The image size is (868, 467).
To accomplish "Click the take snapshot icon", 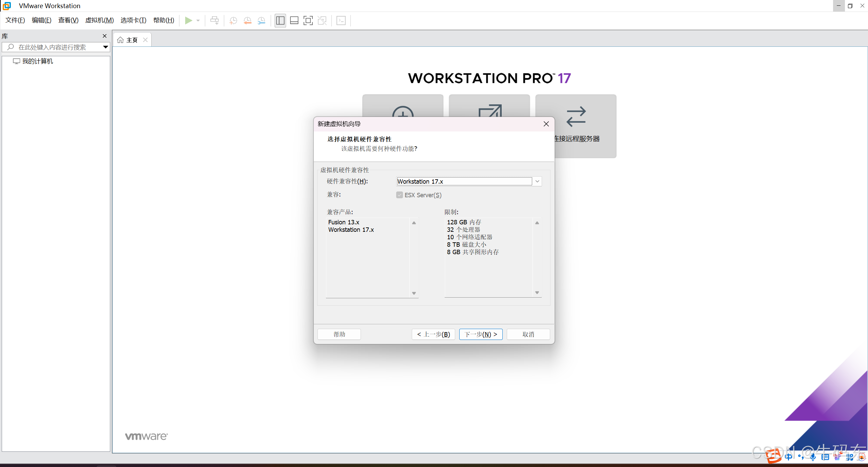I will click(233, 20).
